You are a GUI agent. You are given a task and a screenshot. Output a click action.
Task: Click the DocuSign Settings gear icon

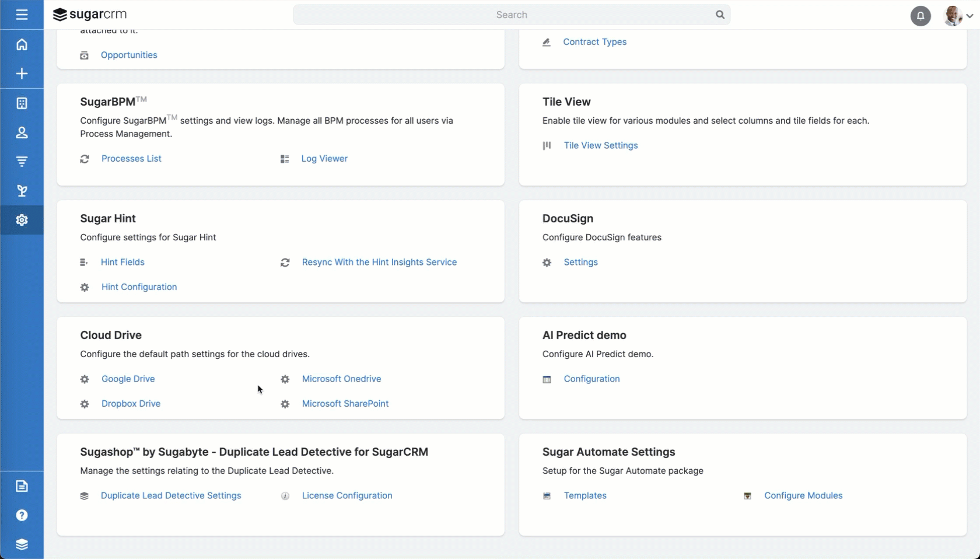pyautogui.click(x=547, y=263)
